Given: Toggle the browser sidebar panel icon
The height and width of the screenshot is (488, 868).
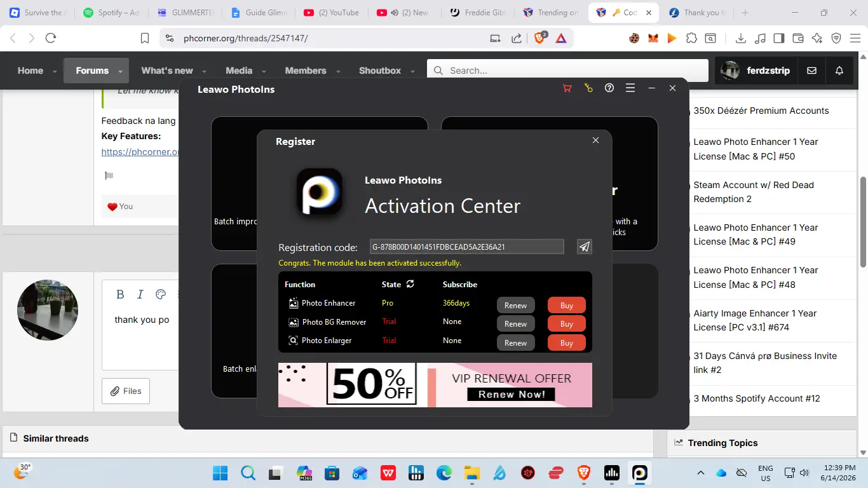Looking at the screenshot, I should (x=778, y=38).
